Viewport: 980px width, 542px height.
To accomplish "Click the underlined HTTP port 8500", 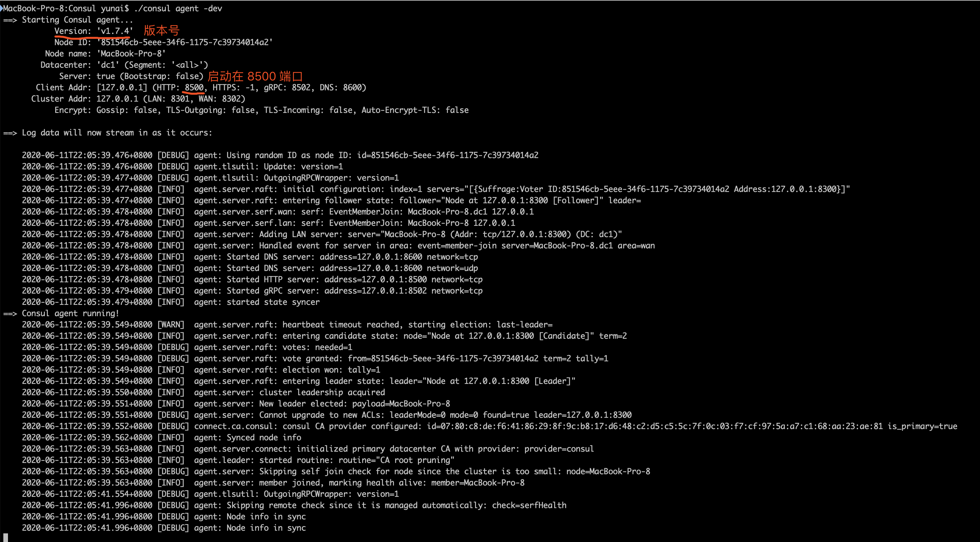I will (x=194, y=88).
